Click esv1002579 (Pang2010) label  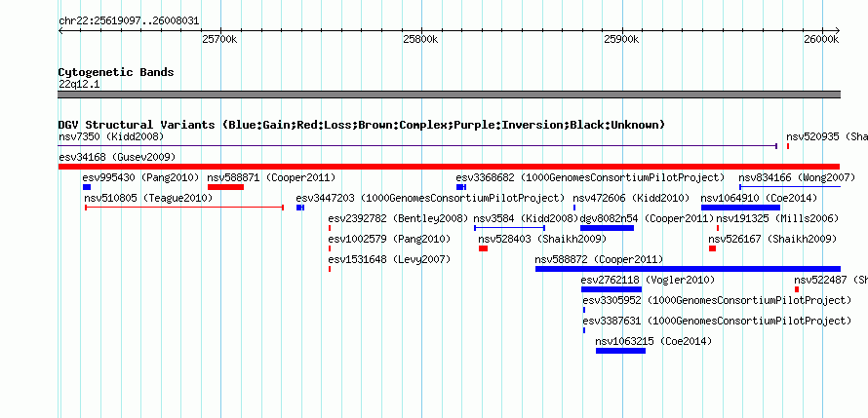point(389,239)
